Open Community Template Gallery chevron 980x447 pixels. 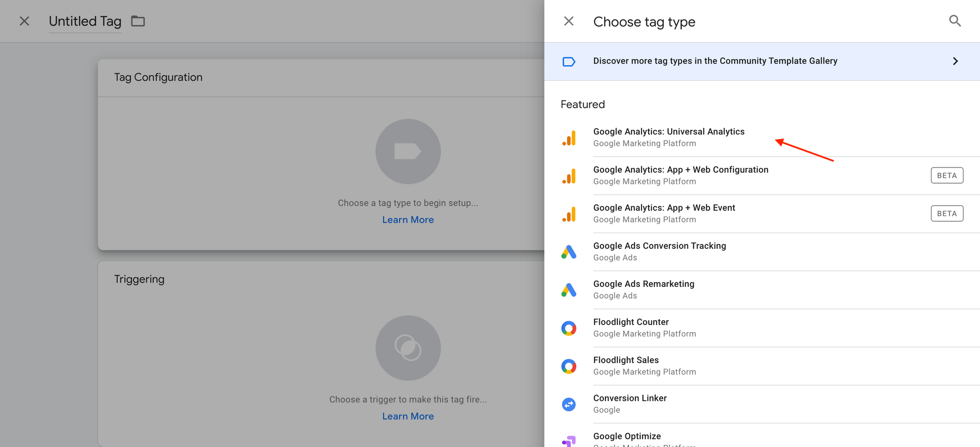pos(955,61)
